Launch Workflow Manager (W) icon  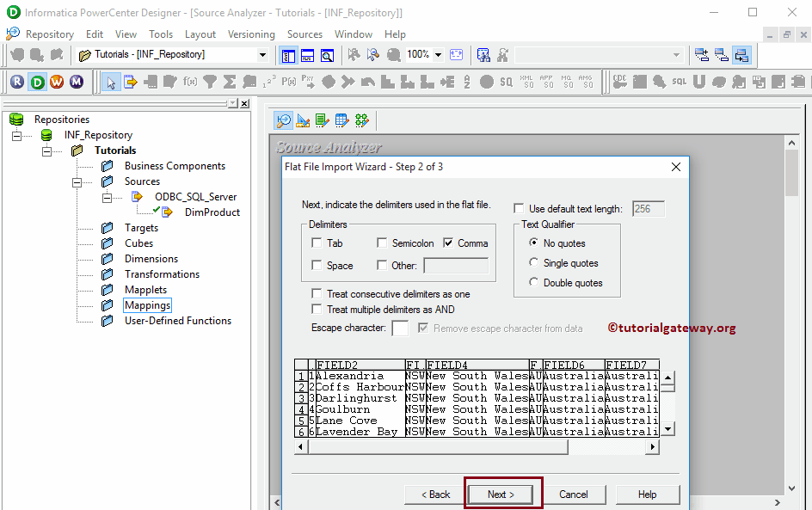tap(57, 82)
